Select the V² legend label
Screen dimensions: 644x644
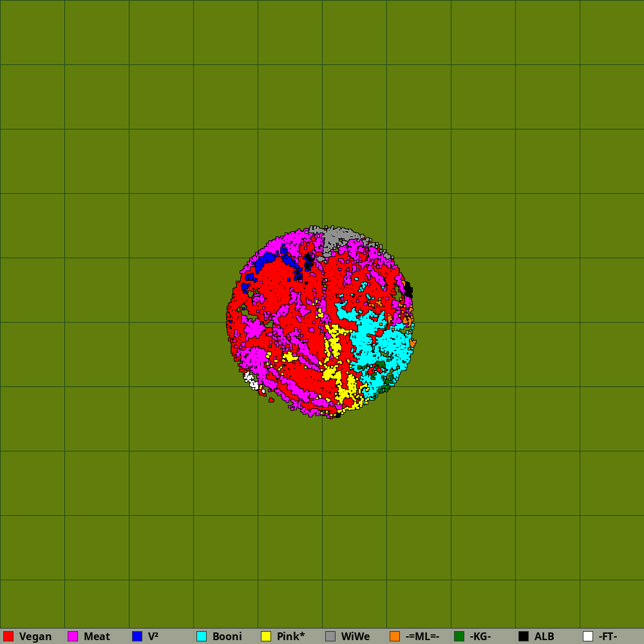coord(153,637)
